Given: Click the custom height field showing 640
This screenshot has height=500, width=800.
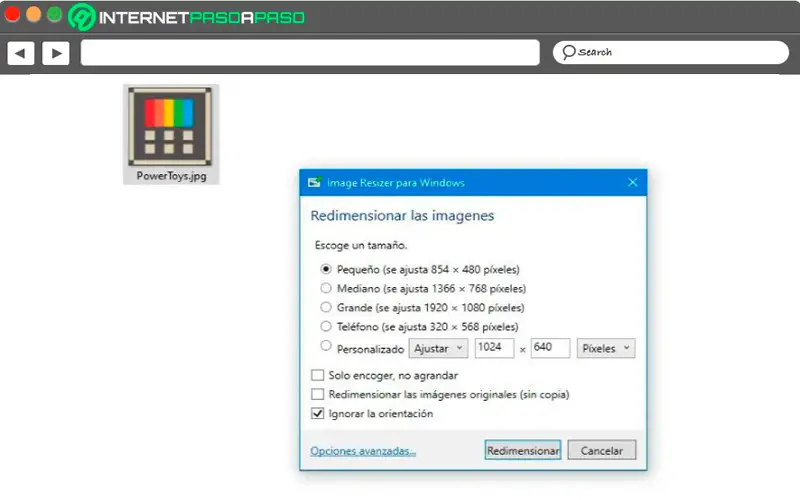Looking at the screenshot, I should (550, 348).
